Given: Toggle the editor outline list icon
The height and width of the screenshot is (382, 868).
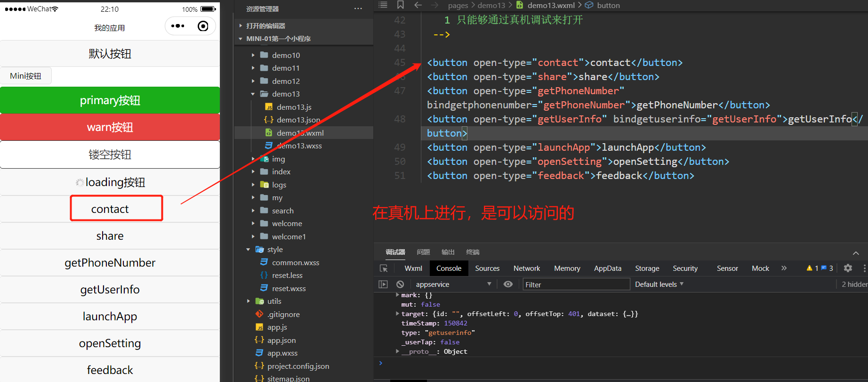Looking at the screenshot, I should coord(383,5).
